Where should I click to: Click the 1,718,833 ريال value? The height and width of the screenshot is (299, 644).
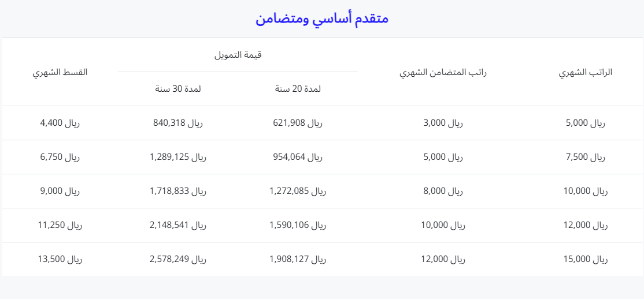pyautogui.click(x=178, y=191)
